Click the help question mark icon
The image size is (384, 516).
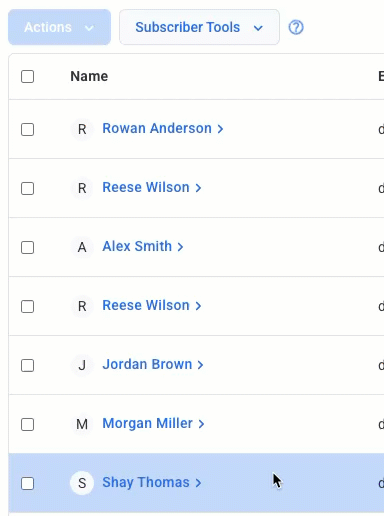coord(296,27)
